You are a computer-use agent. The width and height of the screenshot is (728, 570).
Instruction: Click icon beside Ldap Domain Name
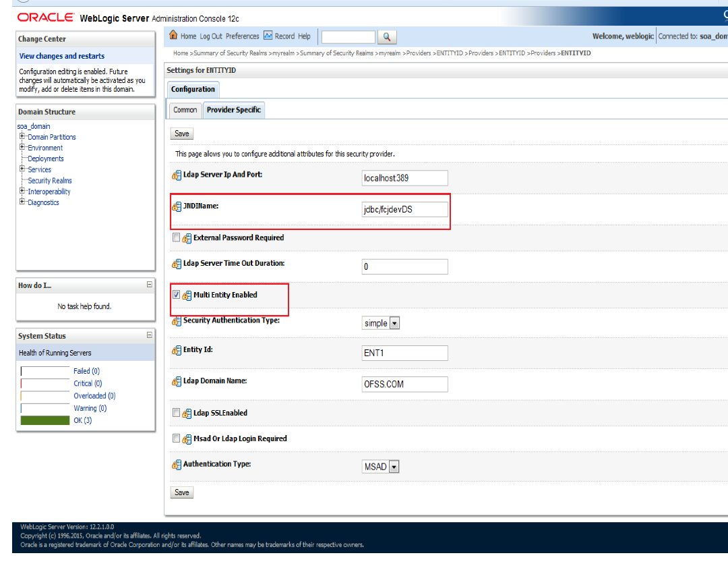point(177,381)
